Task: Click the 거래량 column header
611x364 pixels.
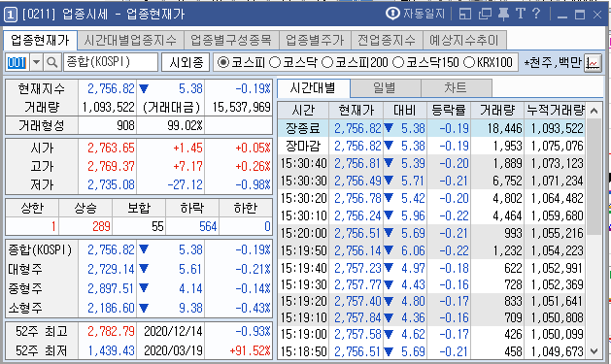Action: (497, 111)
